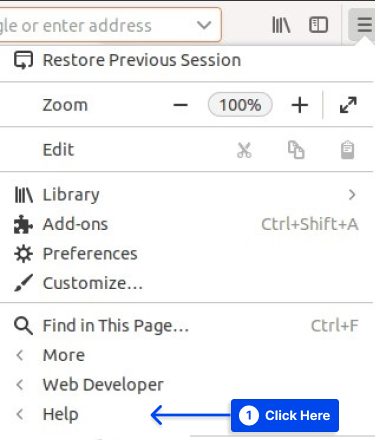Click the Paste clipboard icon

tap(347, 150)
